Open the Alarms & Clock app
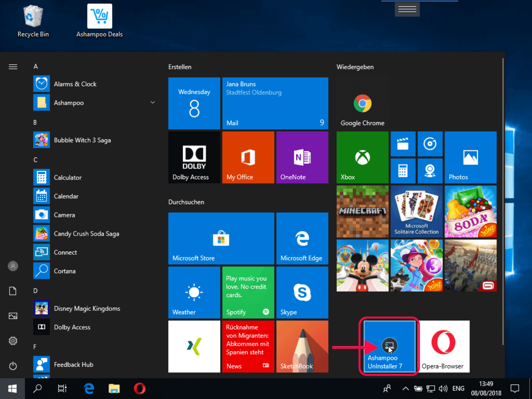The image size is (532, 399). click(95, 84)
